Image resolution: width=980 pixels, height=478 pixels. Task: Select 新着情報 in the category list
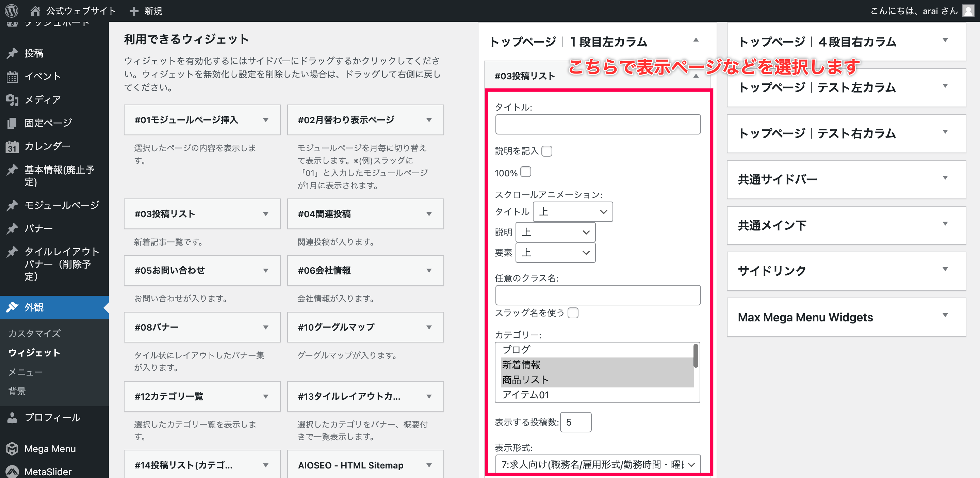click(x=521, y=365)
